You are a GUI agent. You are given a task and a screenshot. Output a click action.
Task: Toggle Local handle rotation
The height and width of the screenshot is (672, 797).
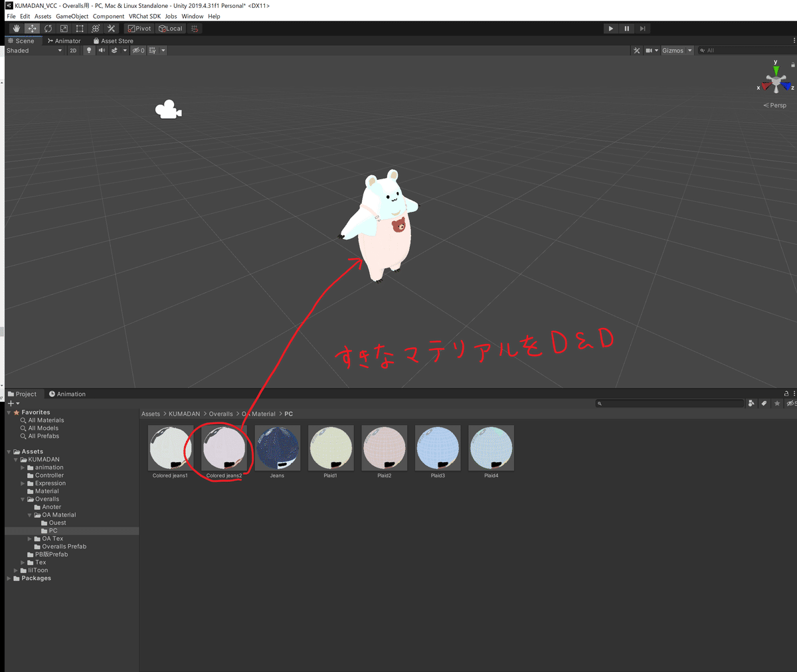(x=171, y=29)
